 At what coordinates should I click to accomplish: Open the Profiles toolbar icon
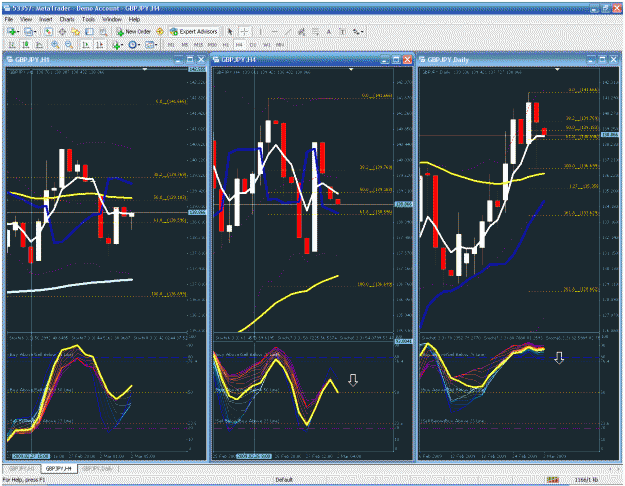coord(28,31)
